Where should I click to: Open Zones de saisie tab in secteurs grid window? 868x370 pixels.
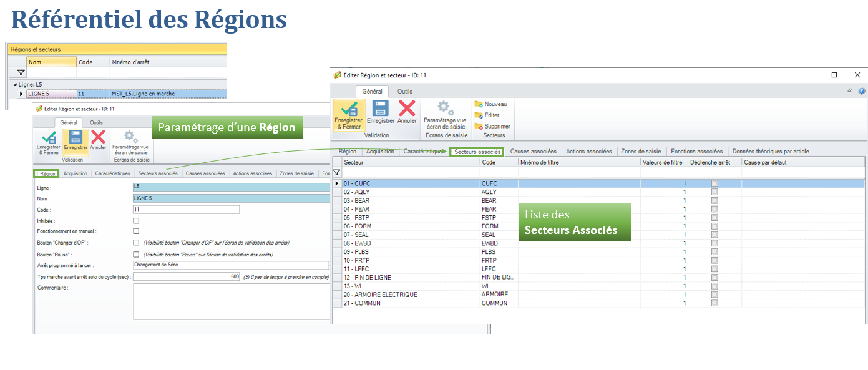point(641,152)
